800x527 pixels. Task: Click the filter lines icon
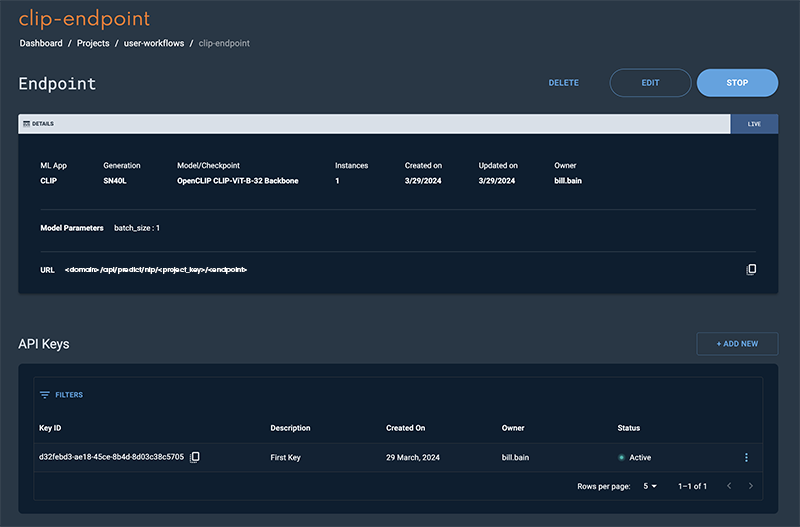[x=44, y=395]
